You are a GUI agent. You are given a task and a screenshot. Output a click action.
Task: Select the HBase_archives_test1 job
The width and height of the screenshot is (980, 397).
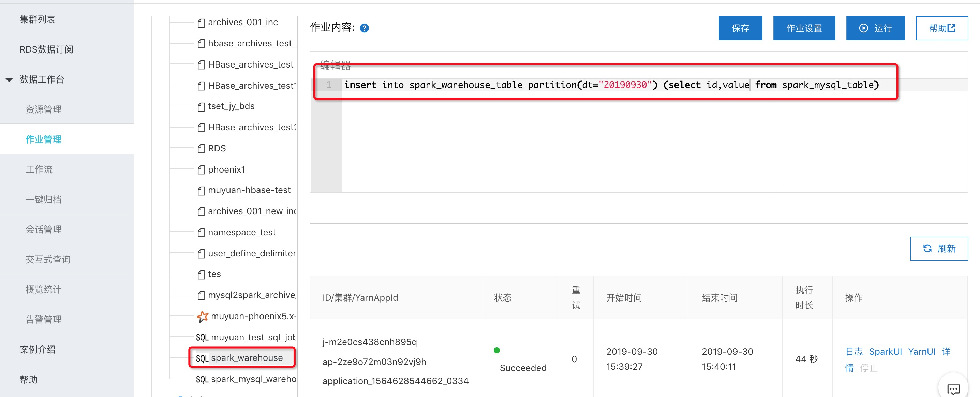[x=251, y=86]
